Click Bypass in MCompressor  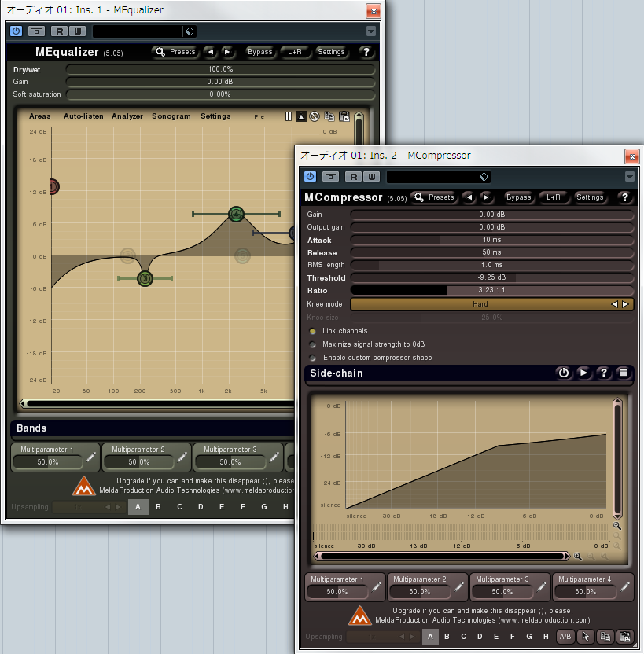coord(518,197)
